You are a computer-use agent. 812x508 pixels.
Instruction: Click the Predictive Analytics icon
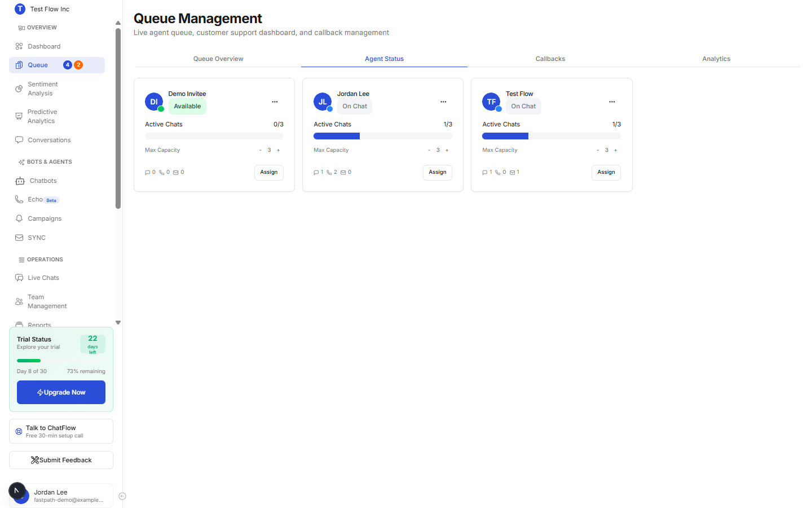pos(19,116)
